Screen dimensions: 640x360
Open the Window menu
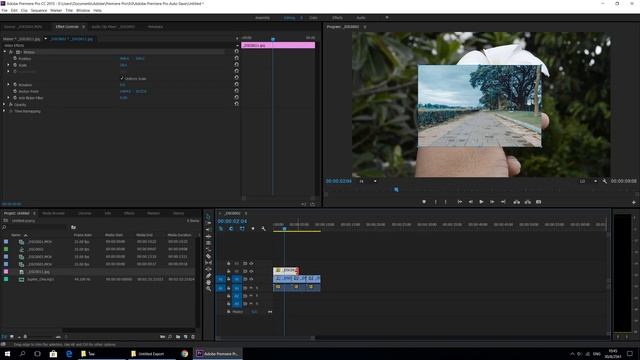pos(83,10)
